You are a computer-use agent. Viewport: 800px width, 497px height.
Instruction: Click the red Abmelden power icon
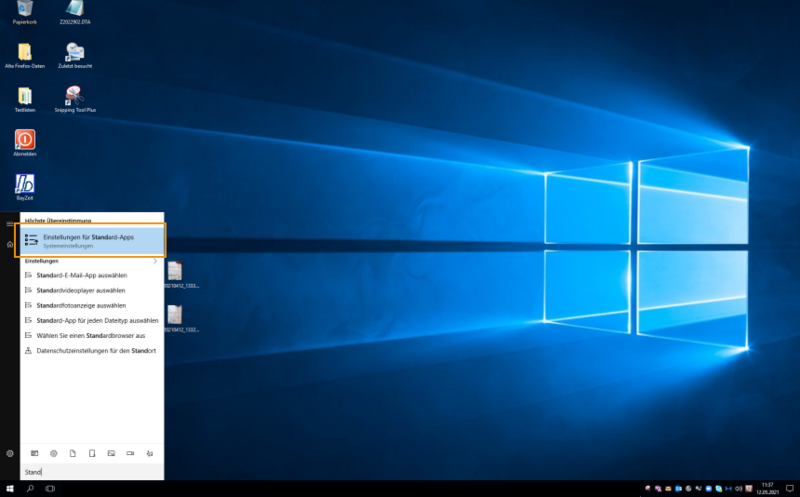point(25,140)
